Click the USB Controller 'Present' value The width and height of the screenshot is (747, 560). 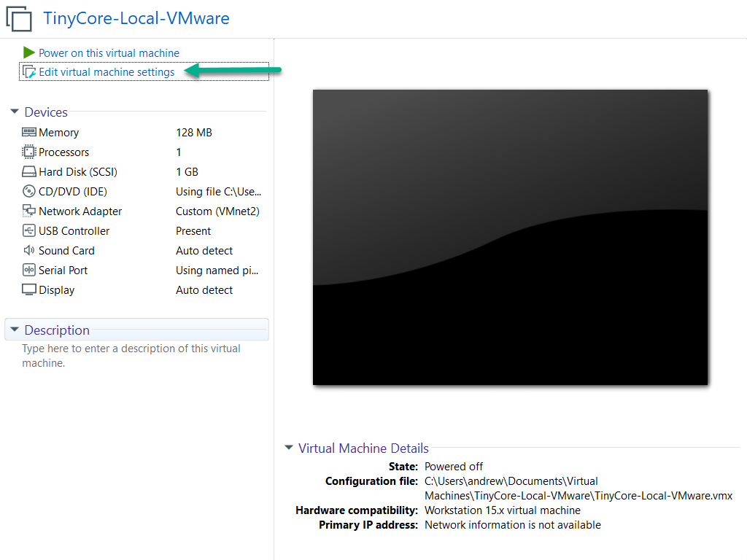tap(193, 231)
